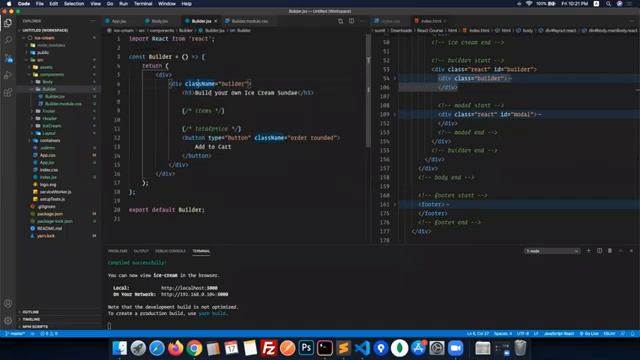The image size is (640, 360).
Task: Click the UTF-8 encoding indicator
Action: pyautogui.click(x=523, y=333)
